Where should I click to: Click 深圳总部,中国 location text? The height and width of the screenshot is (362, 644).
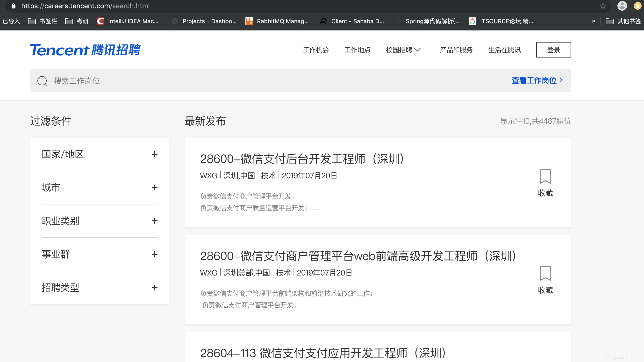click(x=246, y=273)
